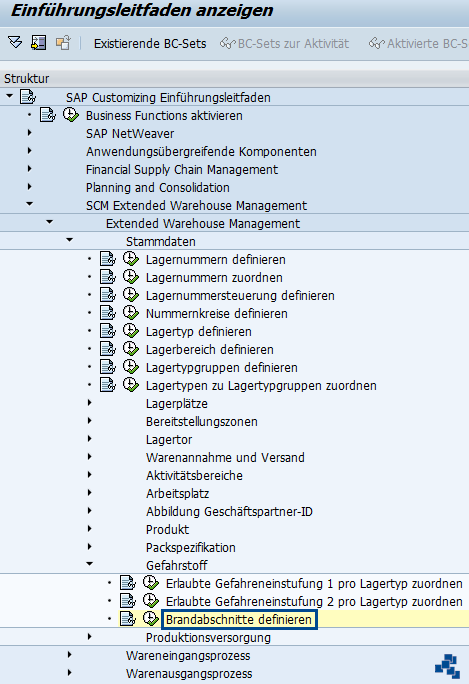
Task: Open documentation for Lagertypen zu Lagertypgruppen zuordnen
Action: (108, 385)
